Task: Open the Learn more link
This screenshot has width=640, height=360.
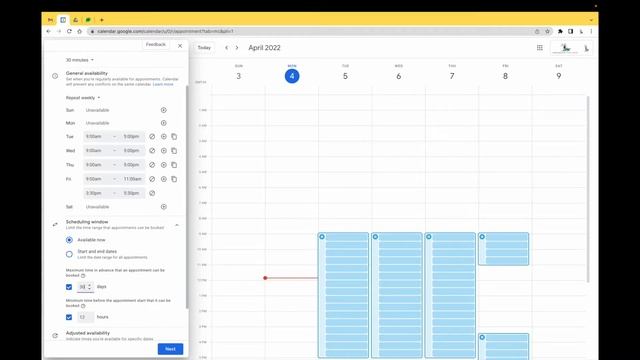Action: point(163,84)
